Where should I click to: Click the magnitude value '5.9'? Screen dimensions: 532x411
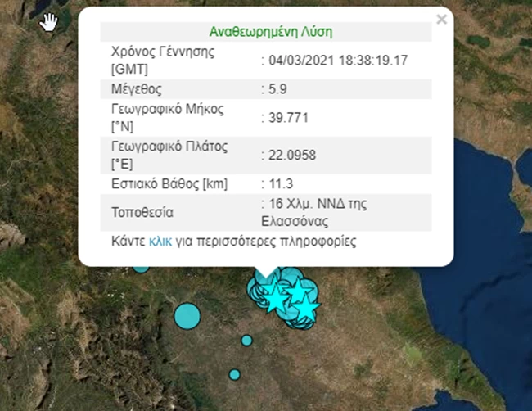[278, 89]
